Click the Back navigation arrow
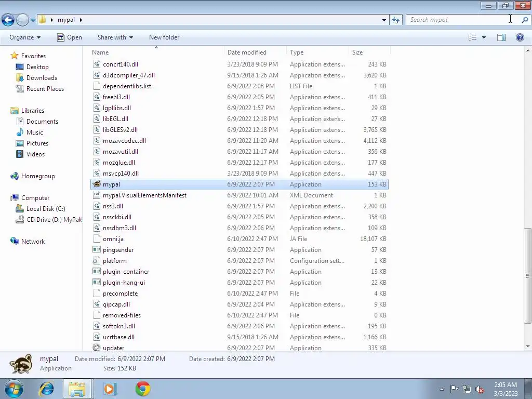This screenshot has height=399, width=532. click(8, 20)
